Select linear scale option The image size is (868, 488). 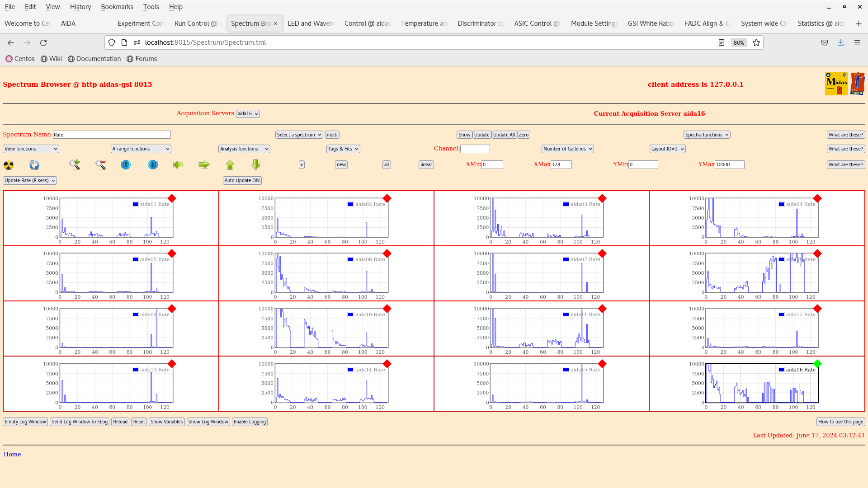coord(426,164)
